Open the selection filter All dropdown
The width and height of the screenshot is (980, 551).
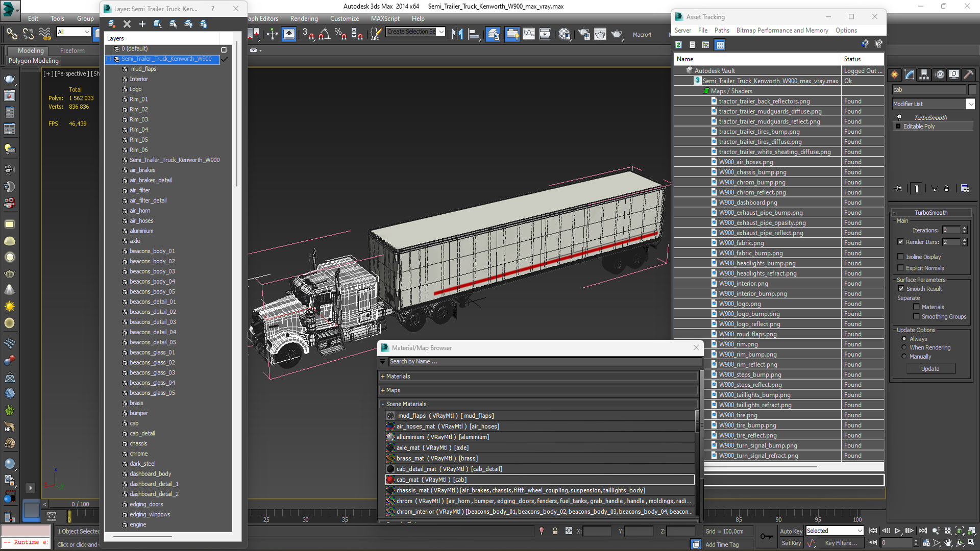87,32
